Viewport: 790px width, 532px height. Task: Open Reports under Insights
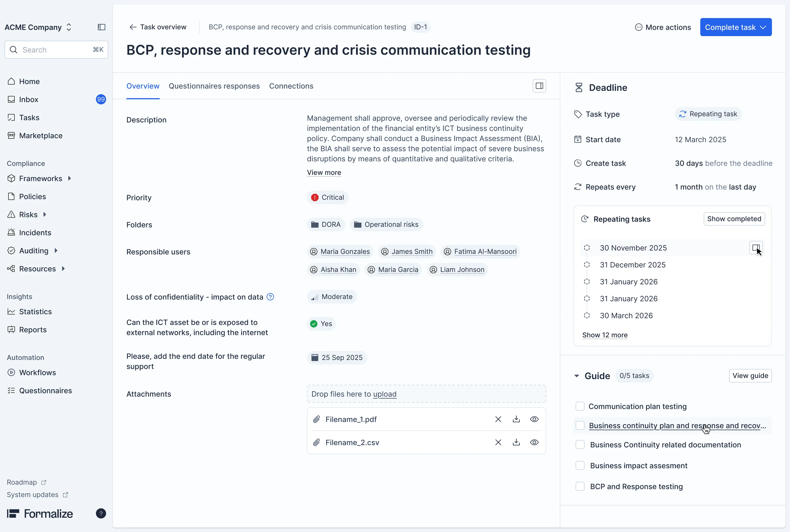pyautogui.click(x=32, y=329)
